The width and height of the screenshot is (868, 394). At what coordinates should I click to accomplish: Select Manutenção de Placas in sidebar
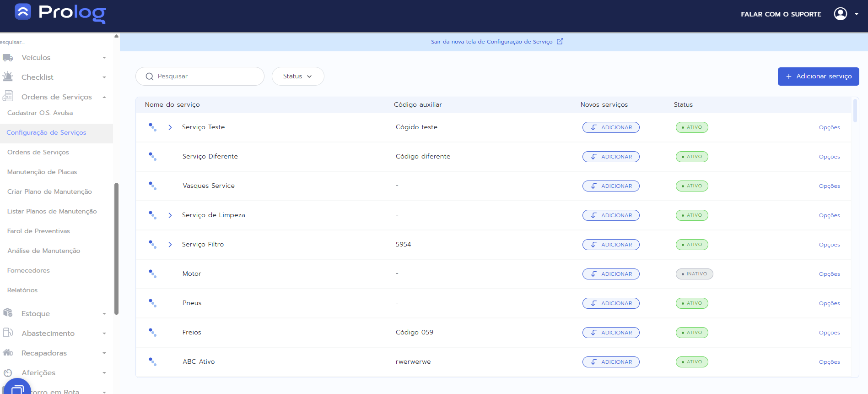[42, 172]
